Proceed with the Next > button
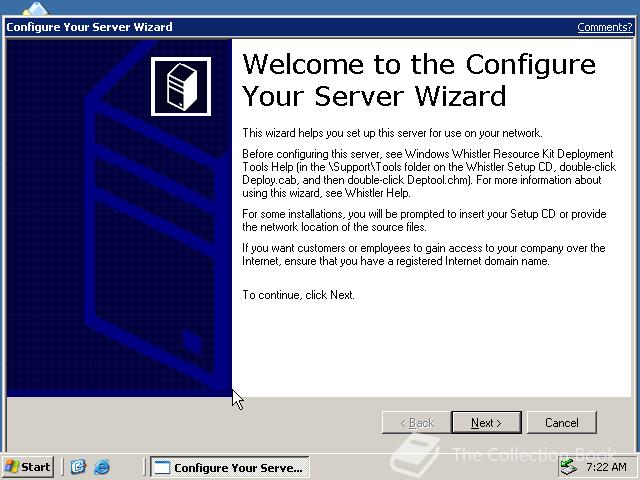 (486, 422)
